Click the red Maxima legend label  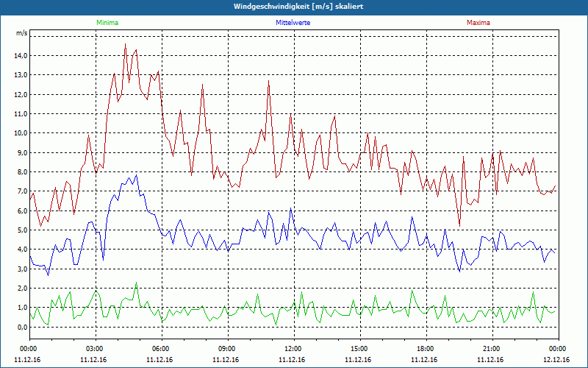(x=478, y=23)
